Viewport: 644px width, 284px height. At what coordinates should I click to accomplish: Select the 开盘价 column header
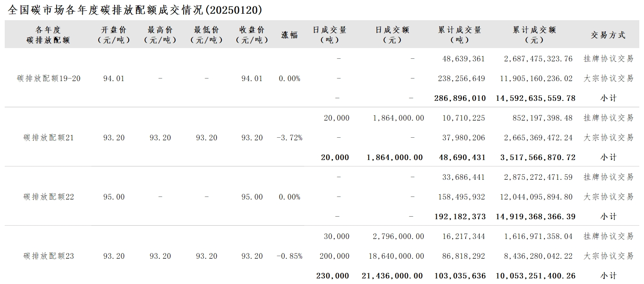[x=114, y=35]
